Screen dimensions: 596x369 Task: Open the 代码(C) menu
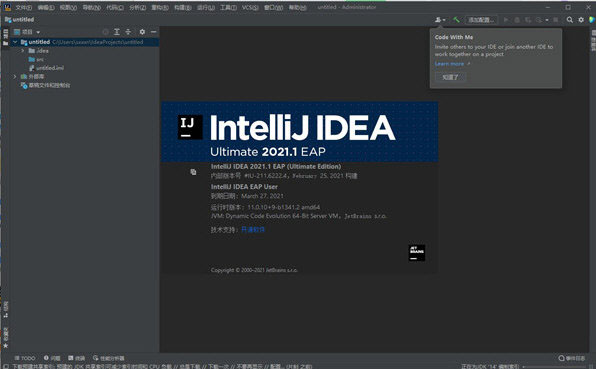click(115, 8)
